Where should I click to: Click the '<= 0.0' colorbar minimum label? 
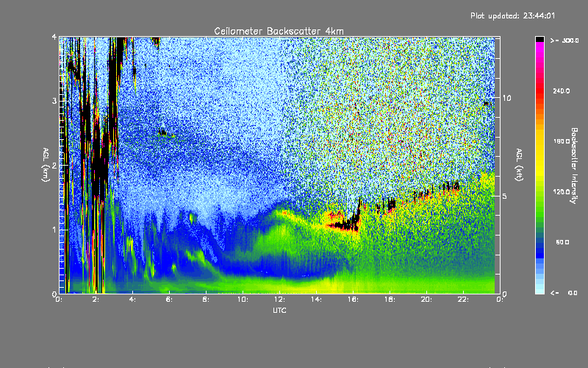click(x=564, y=293)
